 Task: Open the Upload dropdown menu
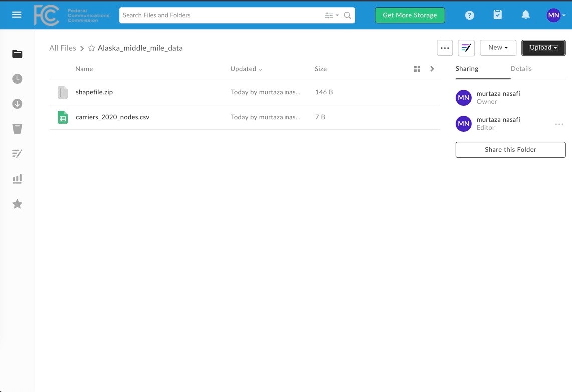pos(543,48)
